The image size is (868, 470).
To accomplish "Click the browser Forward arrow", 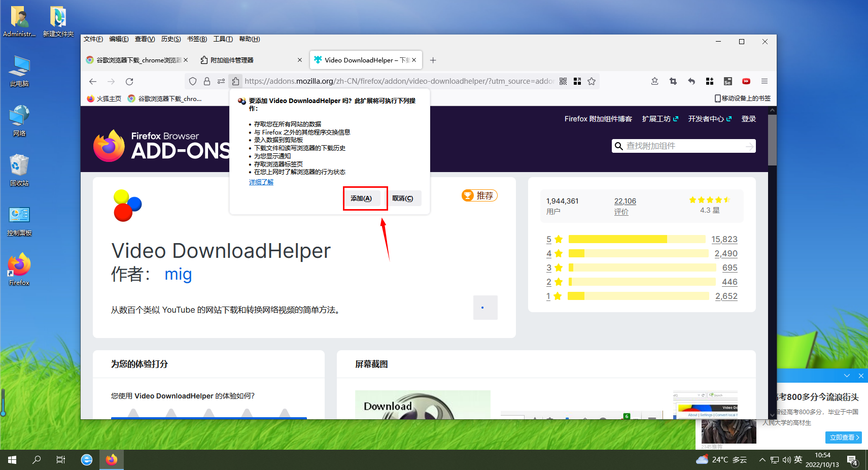I will tap(111, 81).
